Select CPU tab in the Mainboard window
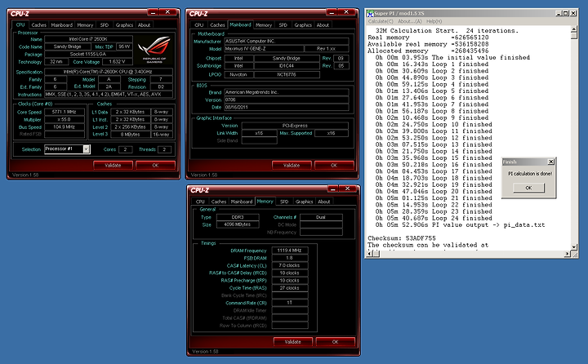 click(199, 25)
